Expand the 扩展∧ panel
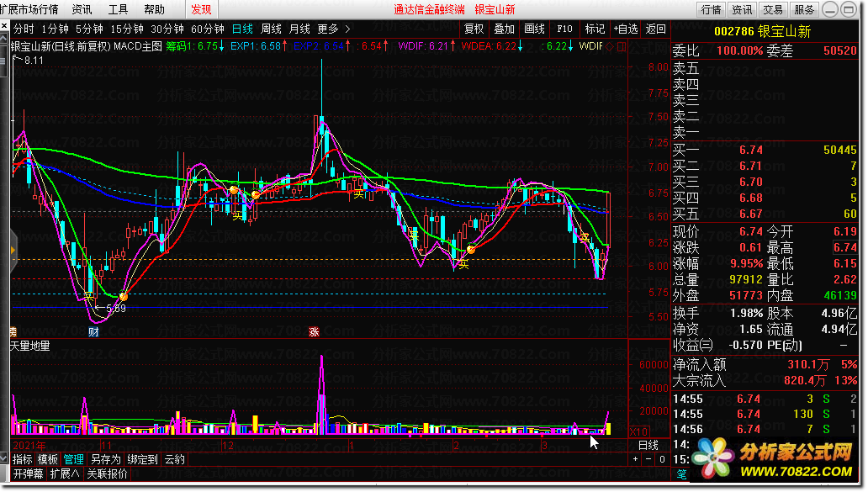Viewport: 868px width, 492px height. pos(65,473)
